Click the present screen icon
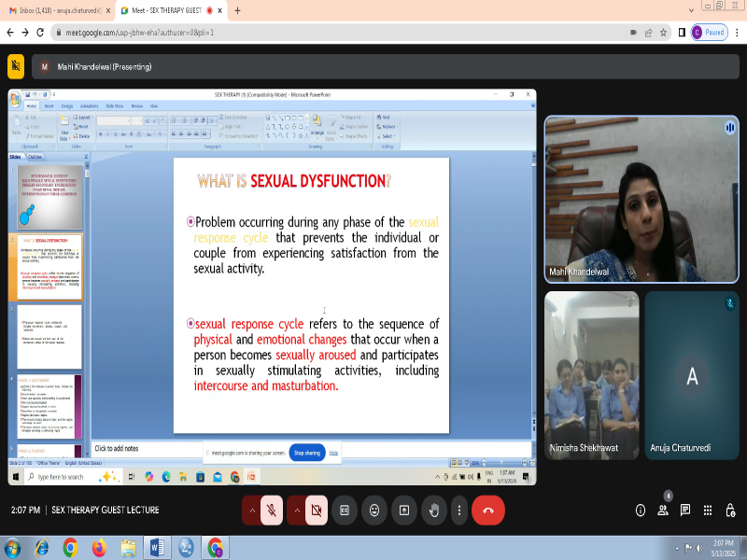The width and height of the screenshot is (747, 560). tap(404, 511)
